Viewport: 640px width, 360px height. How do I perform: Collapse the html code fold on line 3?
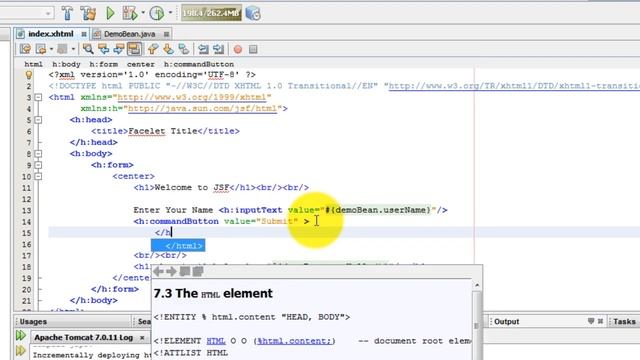click(x=38, y=98)
